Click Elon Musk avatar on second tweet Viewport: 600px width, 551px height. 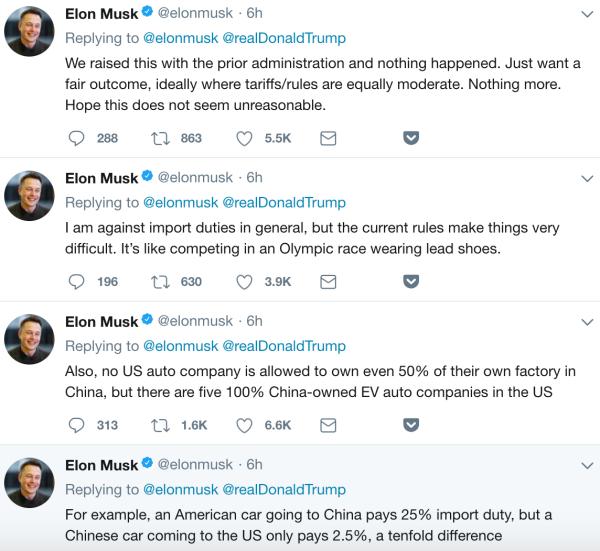[x=30, y=195]
